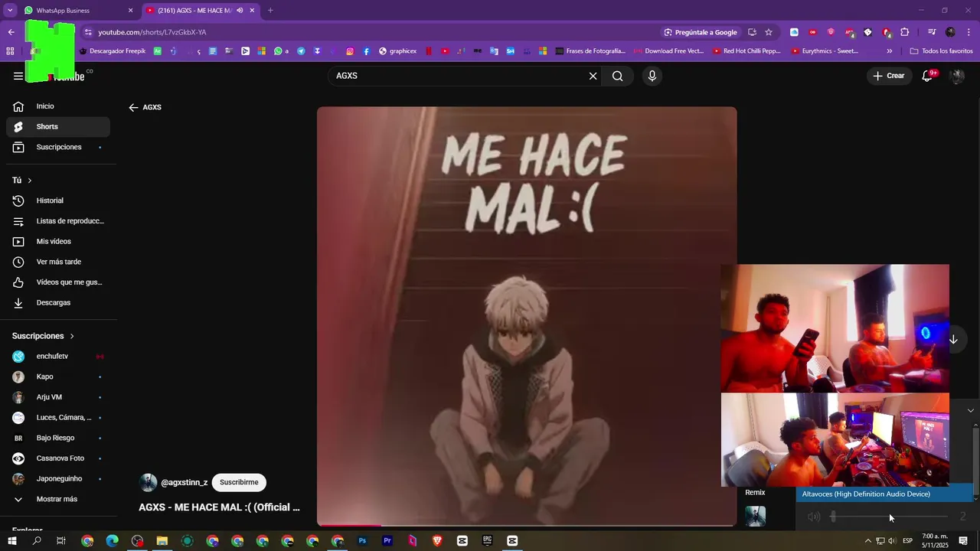Open @agxstinn_z channel link
The height and width of the screenshot is (551, 980).
(x=184, y=483)
